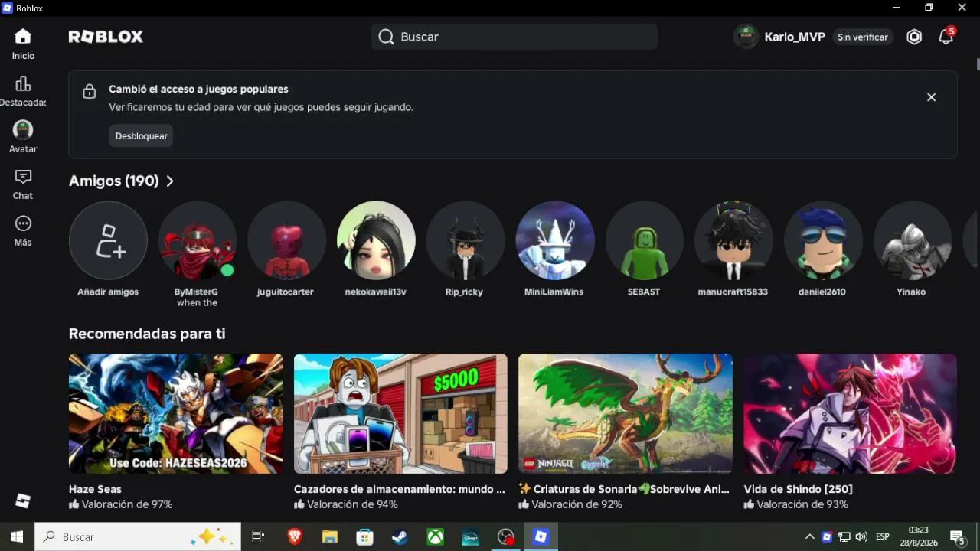Open the Destacadas charts section

coord(23,91)
